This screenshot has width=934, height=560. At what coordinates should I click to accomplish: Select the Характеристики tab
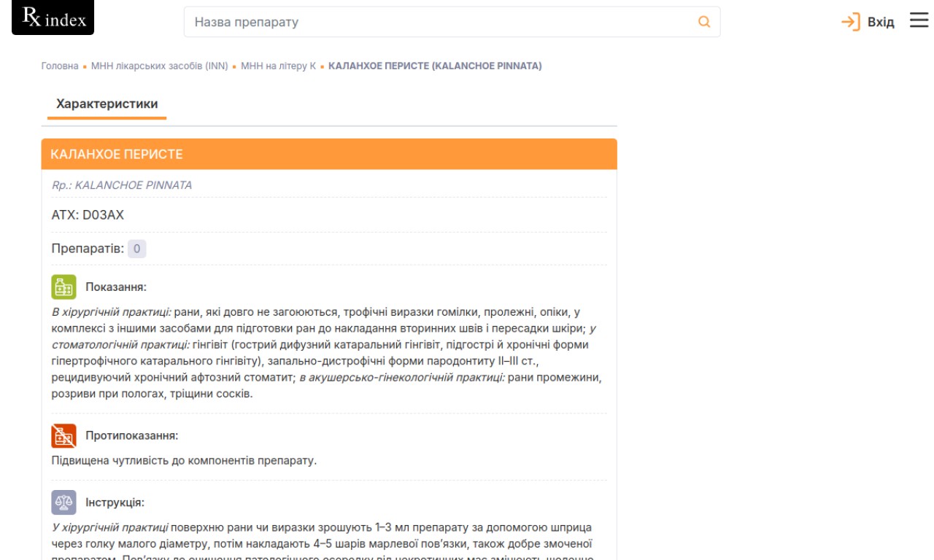click(107, 104)
